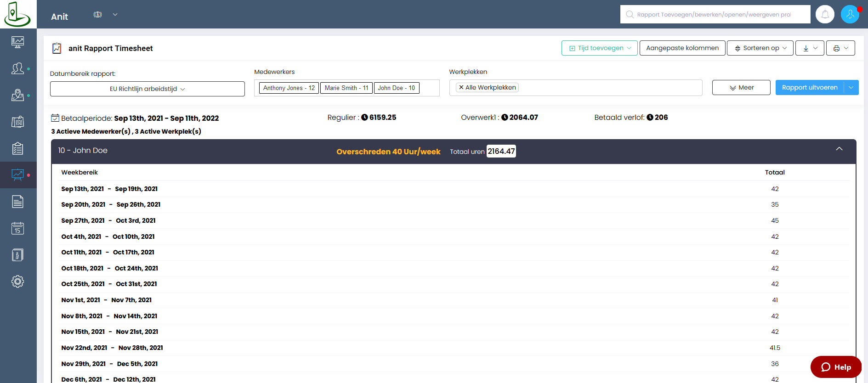Collapse the John Doe section
The width and height of the screenshot is (868, 383).
839,149
